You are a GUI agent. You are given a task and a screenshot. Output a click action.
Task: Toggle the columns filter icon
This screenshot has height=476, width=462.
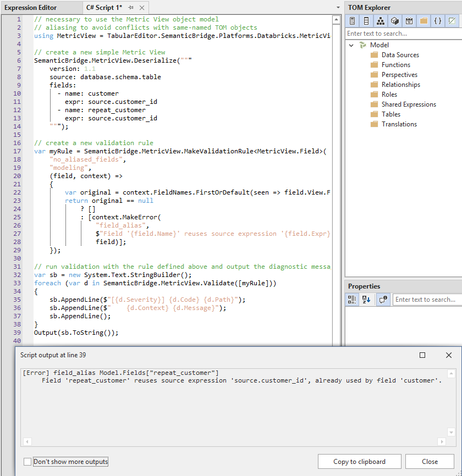366,21
